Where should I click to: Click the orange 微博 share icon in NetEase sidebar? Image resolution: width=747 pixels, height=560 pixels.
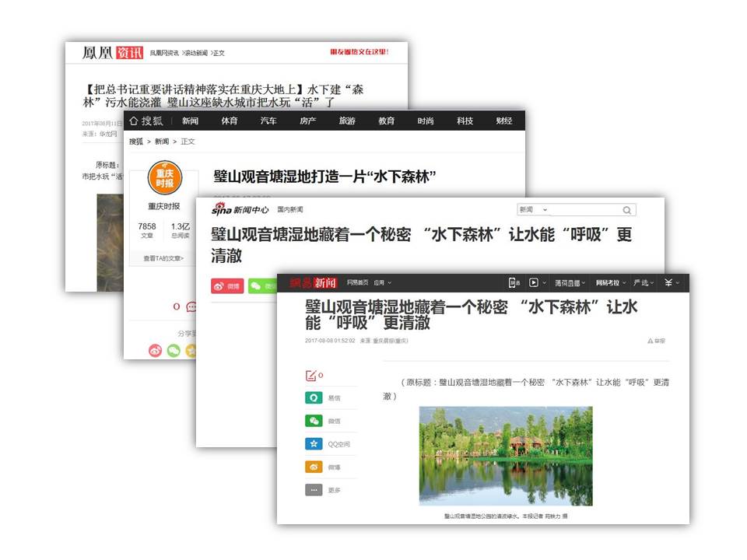point(314,467)
